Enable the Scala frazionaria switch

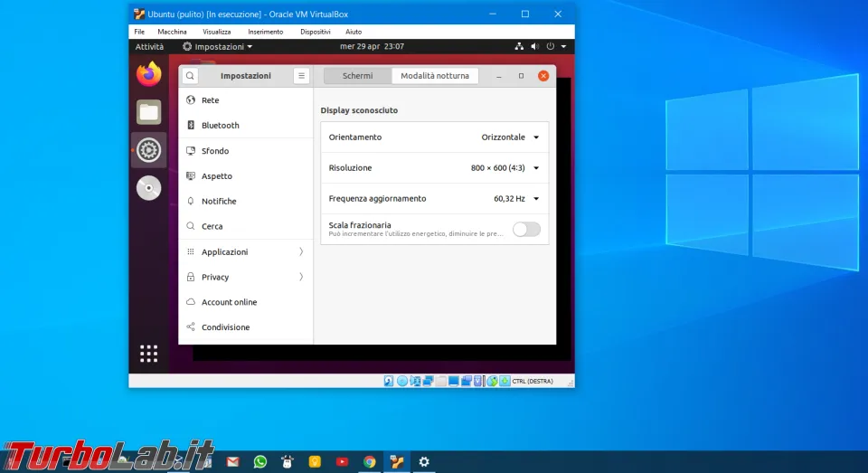coord(526,230)
